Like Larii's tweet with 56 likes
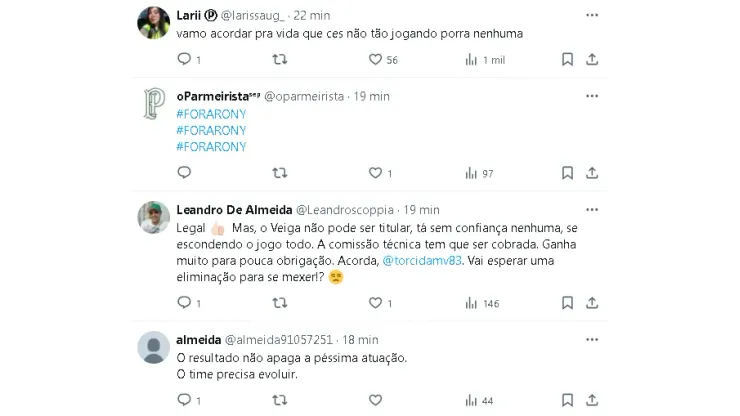Image resolution: width=740 pixels, height=416 pixels. [383, 59]
